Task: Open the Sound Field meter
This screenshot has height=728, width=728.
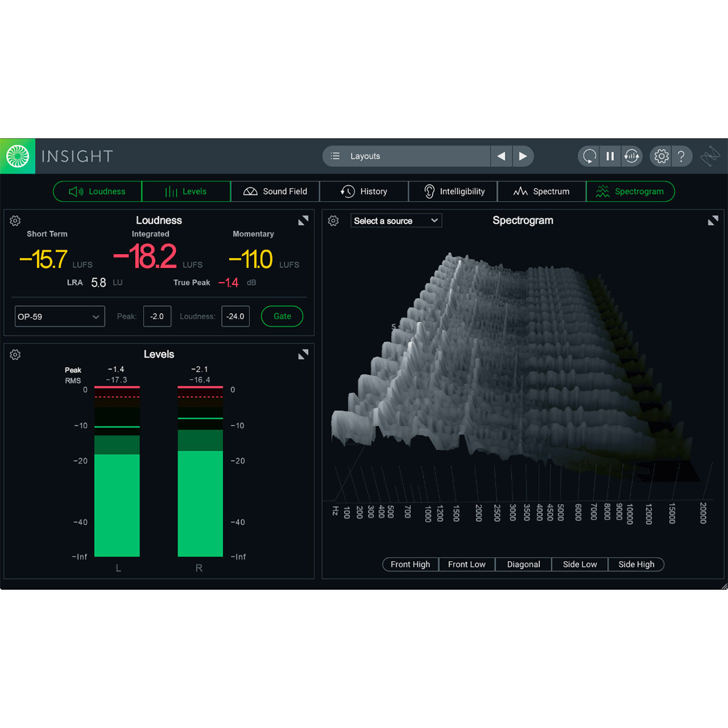Action: pos(275,191)
